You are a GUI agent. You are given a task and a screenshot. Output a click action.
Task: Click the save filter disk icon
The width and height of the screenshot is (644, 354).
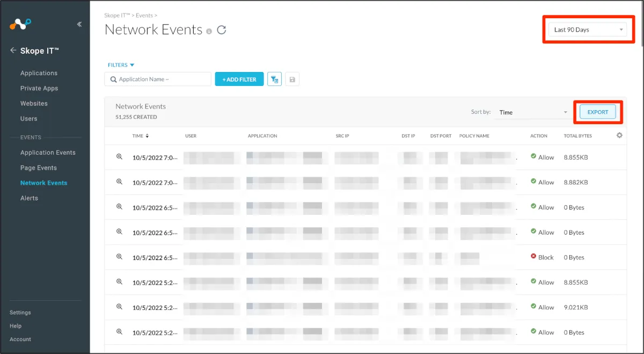(292, 80)
